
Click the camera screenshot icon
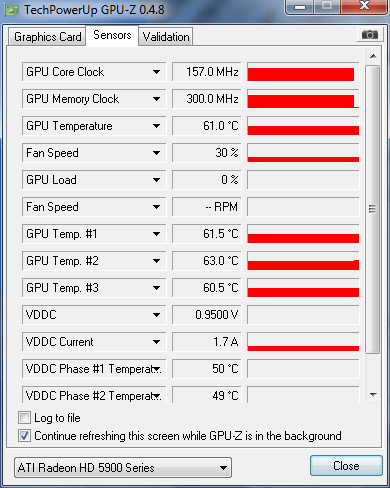(x=369, y=34)
